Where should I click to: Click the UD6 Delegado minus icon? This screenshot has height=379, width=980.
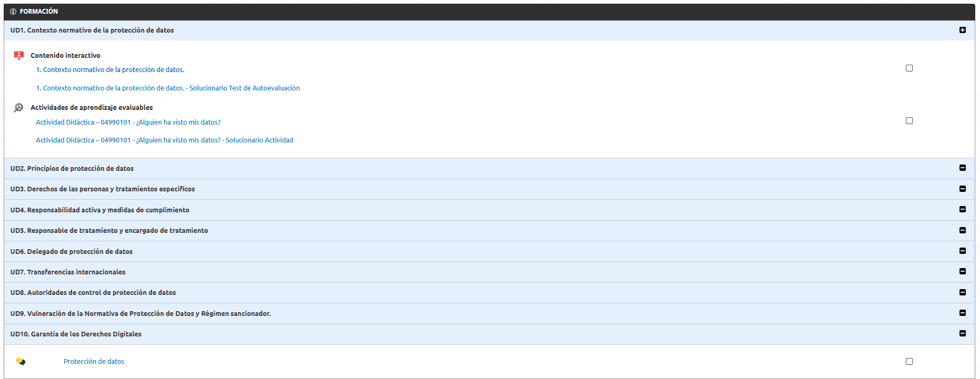[x=962, y=251]
